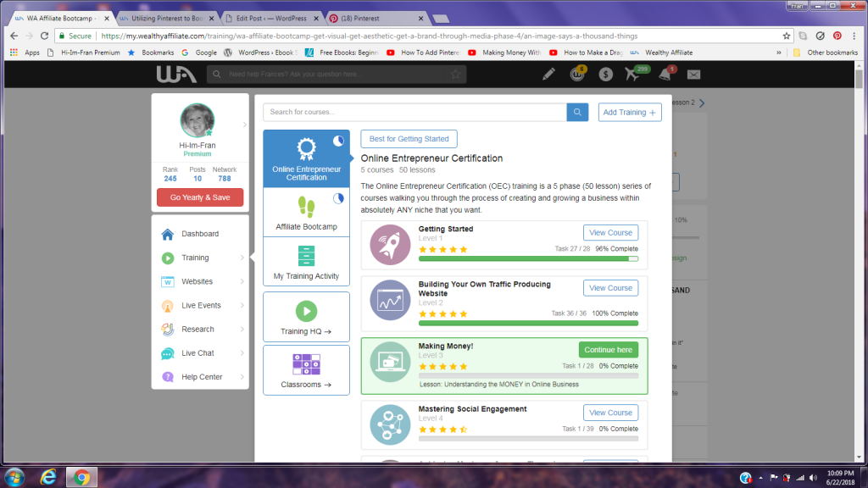The height and width of the screenshot is (488, 868).
Task: Switch to the Utilizing Pinterest browser tab
Action: tap(167, 19)
